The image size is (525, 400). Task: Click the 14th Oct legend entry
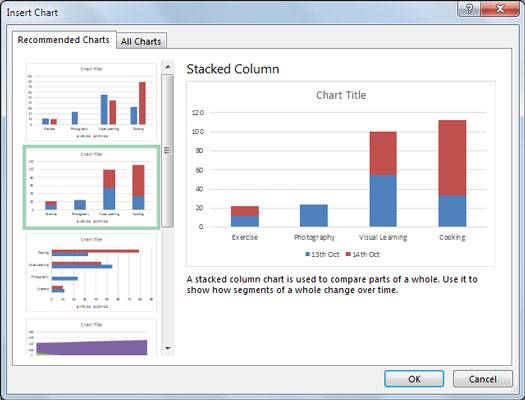coord(363,254)
